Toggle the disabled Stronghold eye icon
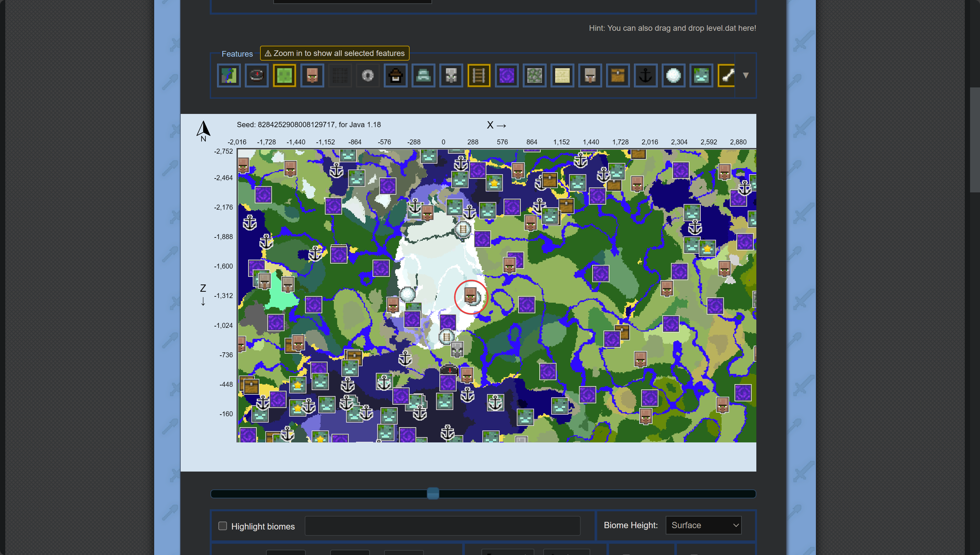980x555 pixels. tap(368, 76)
